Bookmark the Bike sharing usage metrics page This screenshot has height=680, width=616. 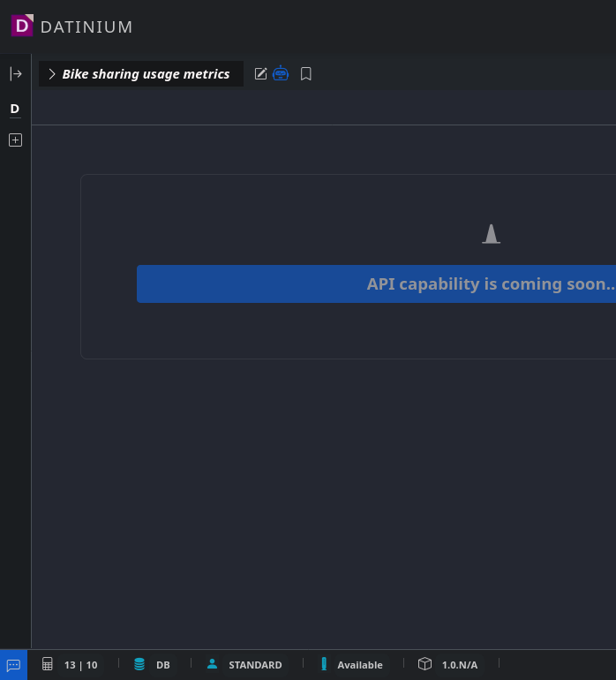click(x=306, y=74)
